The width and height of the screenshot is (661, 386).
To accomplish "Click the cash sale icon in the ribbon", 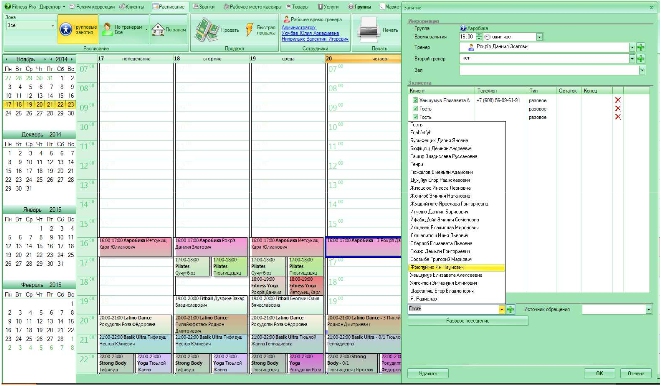I will tap(207, 30).
